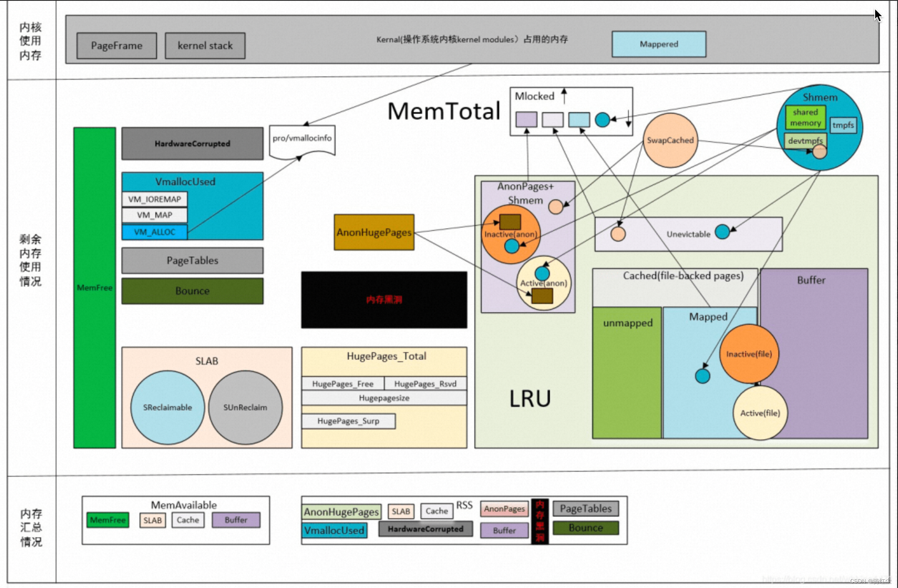898x588 pixels.
Task: Click SLAB in MemAvailable summary
Action: tap(152, 520)
